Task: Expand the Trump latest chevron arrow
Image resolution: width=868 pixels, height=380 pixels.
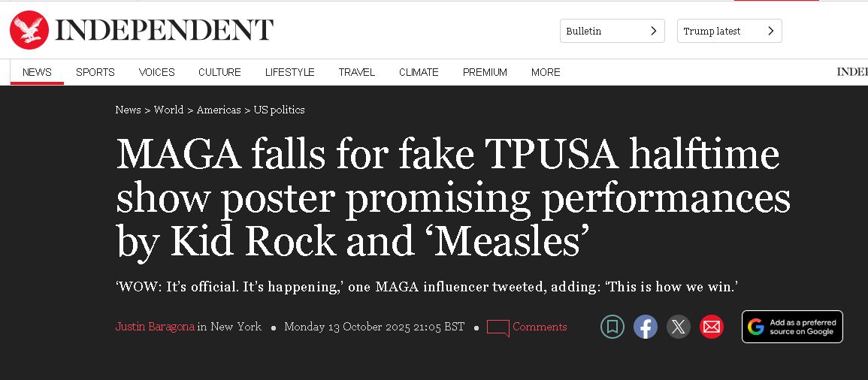Action: click(x=771, y=31)
